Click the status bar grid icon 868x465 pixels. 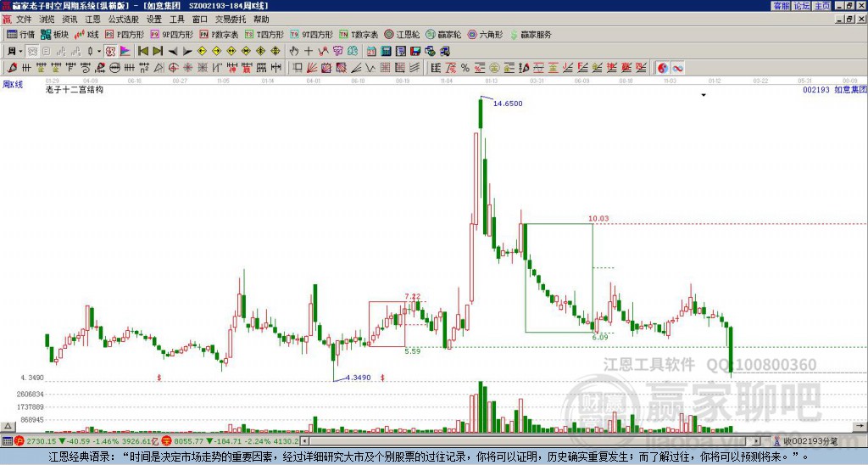7,441
